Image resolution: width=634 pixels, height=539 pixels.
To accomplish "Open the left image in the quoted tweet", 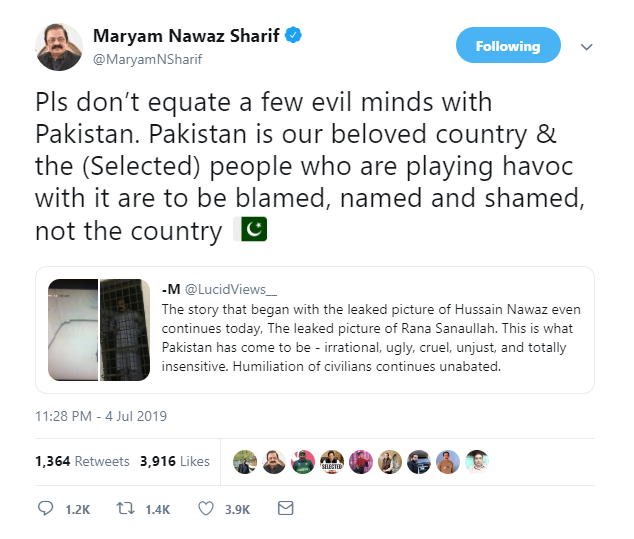I will tap(72, 328).
